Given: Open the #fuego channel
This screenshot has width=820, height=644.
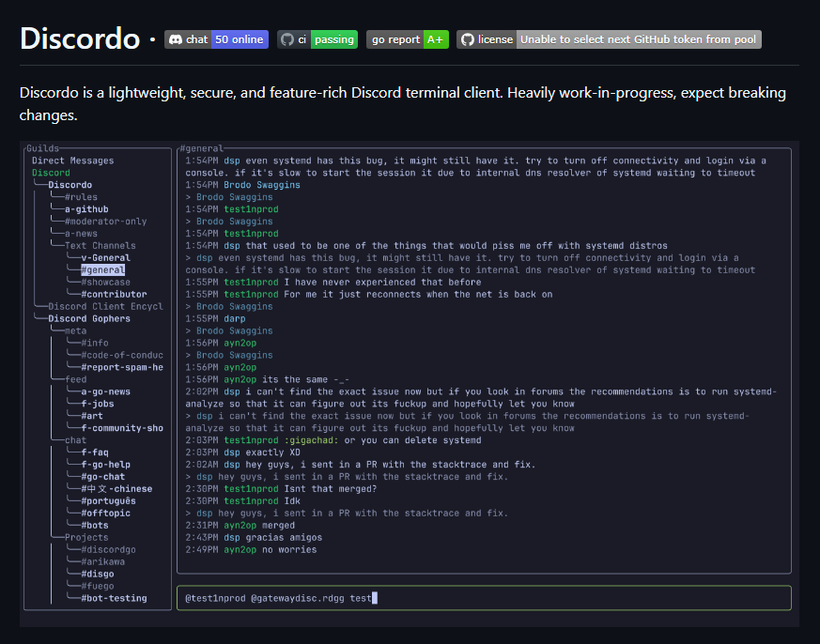Looking at the screenshot, I should (98, 586).
